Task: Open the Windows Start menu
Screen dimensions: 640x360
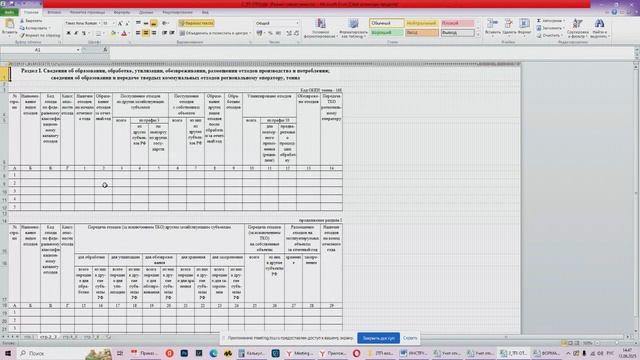Action: pyautogui.click(x=8, y=353)
